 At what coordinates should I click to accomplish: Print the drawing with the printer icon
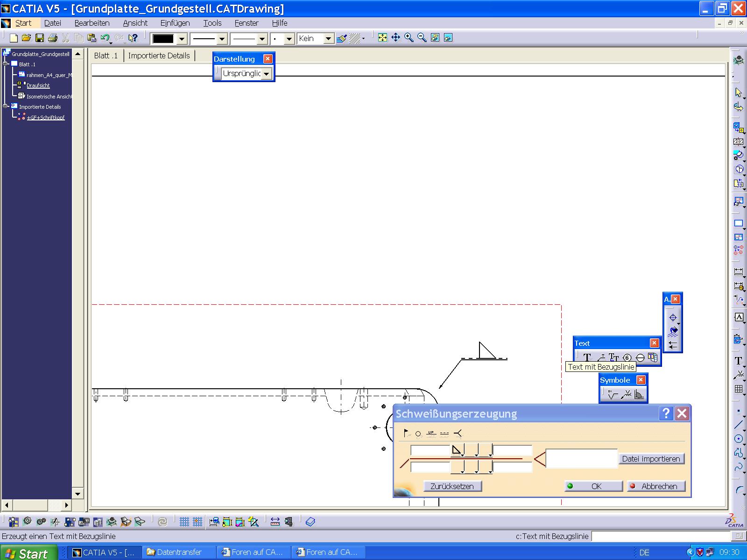(x=52, y=38)
